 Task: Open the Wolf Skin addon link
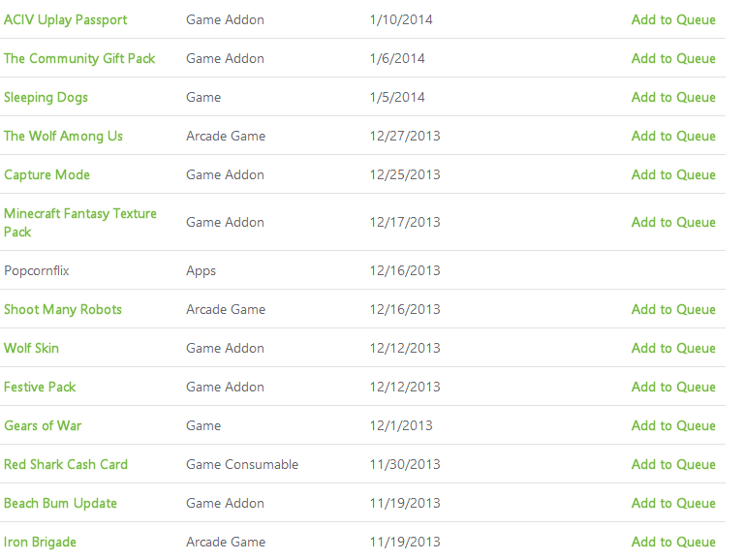(31, 348)
